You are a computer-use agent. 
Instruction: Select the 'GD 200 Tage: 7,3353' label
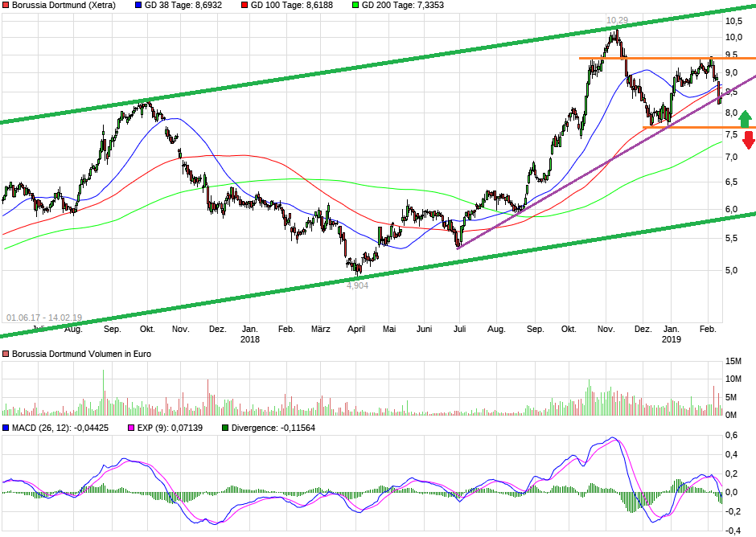[x=403, y=6]
